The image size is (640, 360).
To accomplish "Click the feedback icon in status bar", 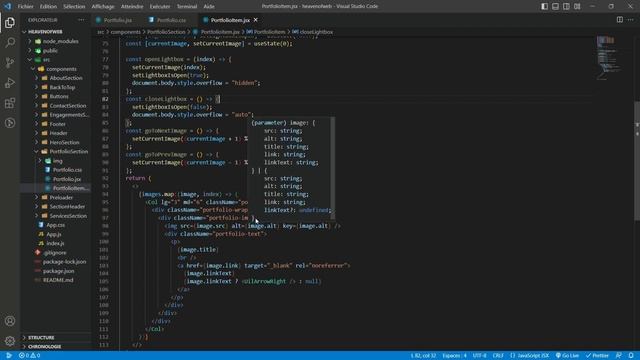I will click(x=619, y=356).
